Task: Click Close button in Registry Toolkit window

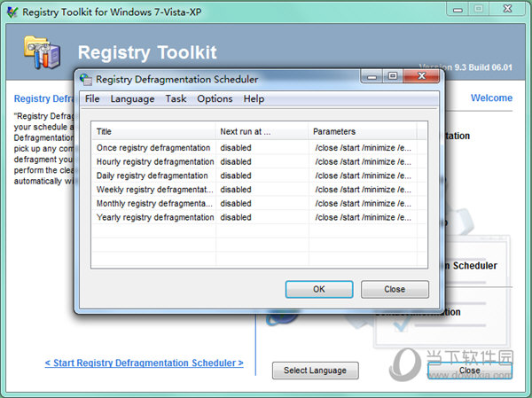Action: [470, 371]
